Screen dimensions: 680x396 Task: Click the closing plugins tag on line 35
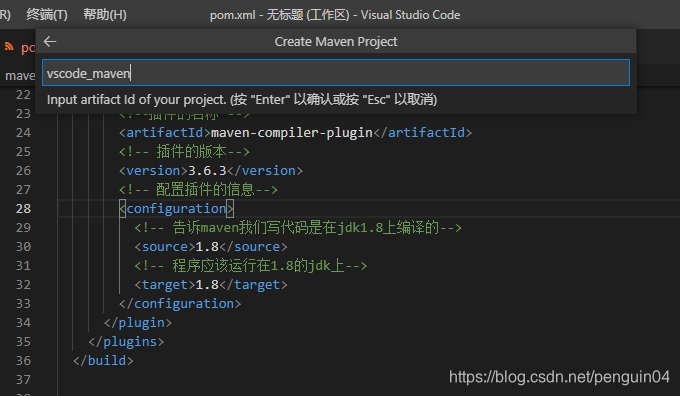[x=126, y=342]
